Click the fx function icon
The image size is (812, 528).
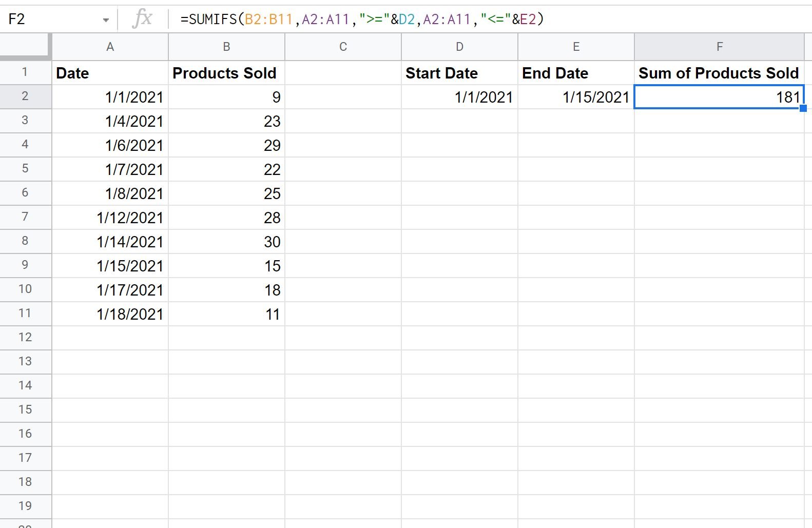click(x=142, y=19)
